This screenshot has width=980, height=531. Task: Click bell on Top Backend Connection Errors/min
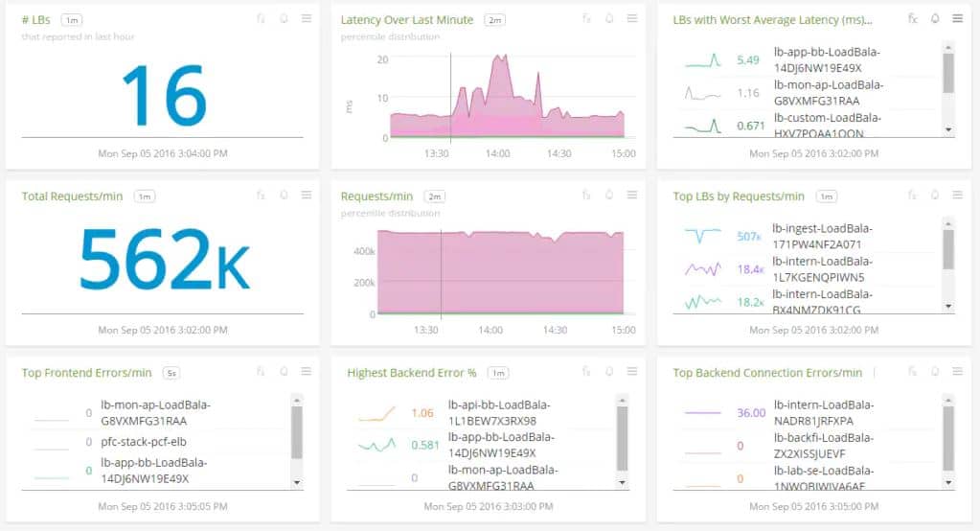coord(935,372)
